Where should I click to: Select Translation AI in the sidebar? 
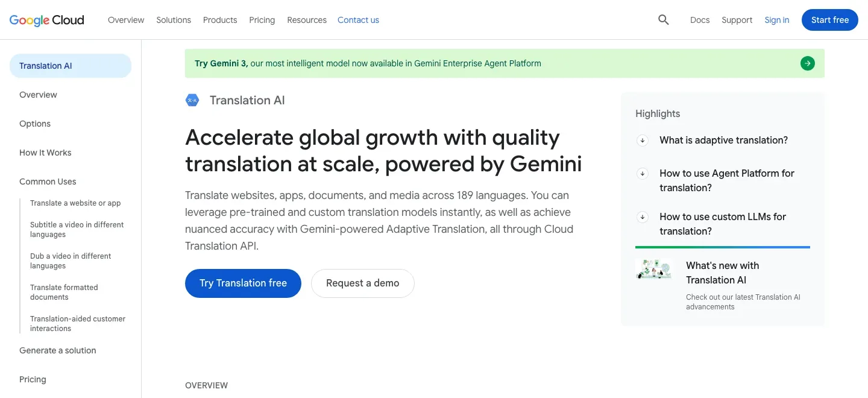point(71,66)
